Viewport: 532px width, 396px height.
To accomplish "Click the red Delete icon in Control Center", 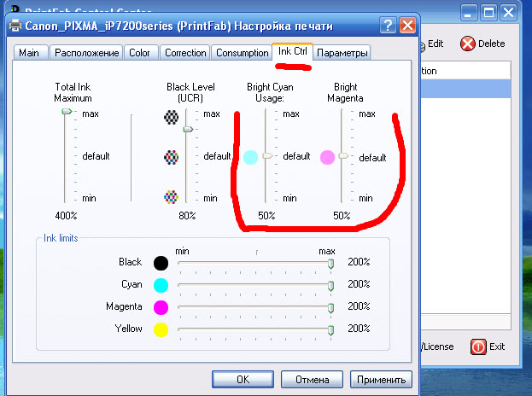I will tap(468, 44).
